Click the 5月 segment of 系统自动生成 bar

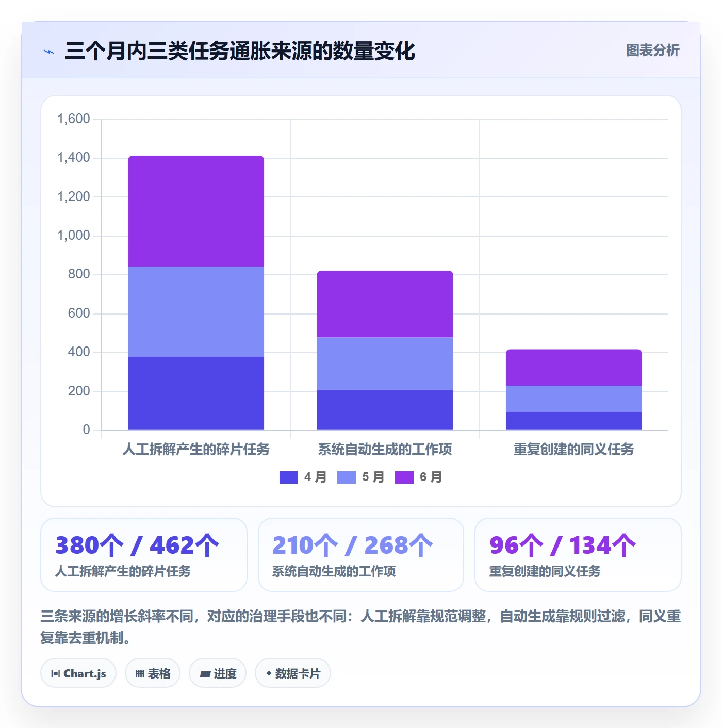coord(385,363)
